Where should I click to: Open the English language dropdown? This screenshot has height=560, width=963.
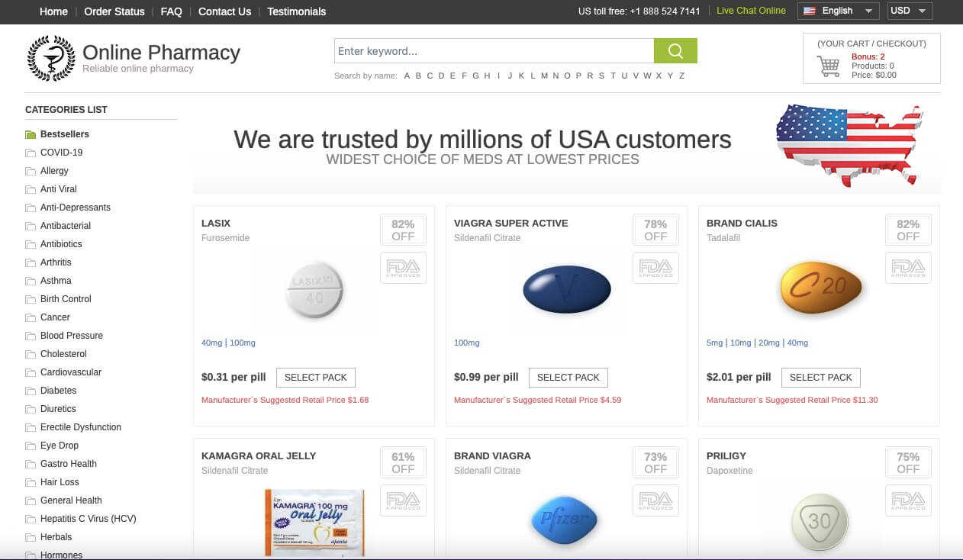[x=838, y=11]
